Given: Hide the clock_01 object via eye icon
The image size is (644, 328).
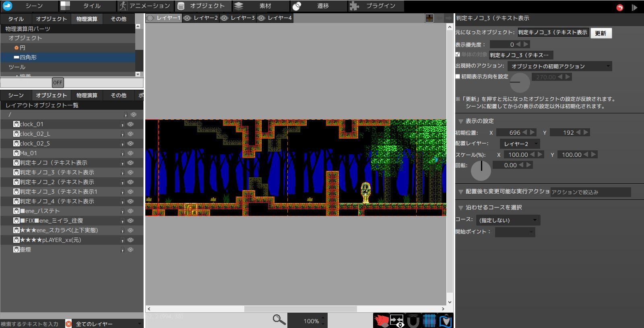Looking at the screenshot, I should [x=130, y=124].
